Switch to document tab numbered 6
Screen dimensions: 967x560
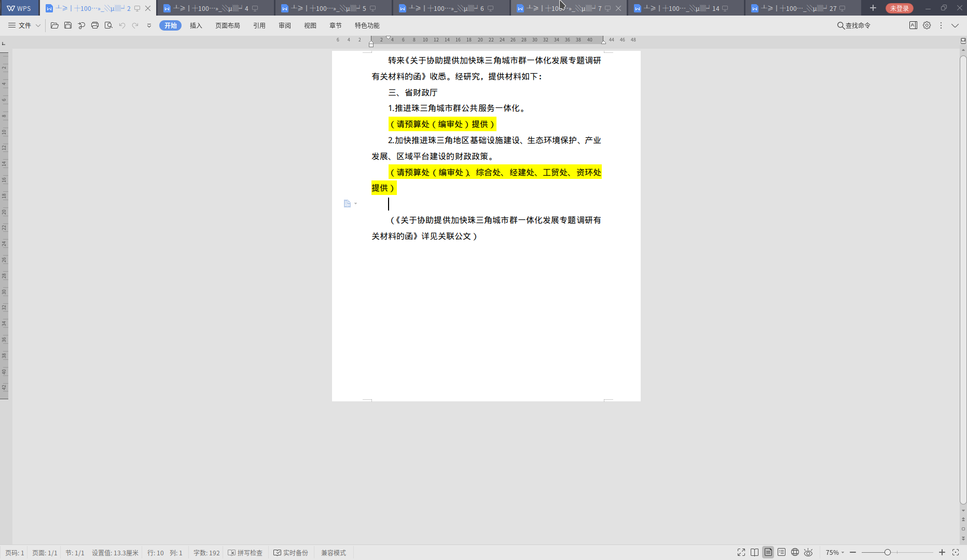click(450, 8)
